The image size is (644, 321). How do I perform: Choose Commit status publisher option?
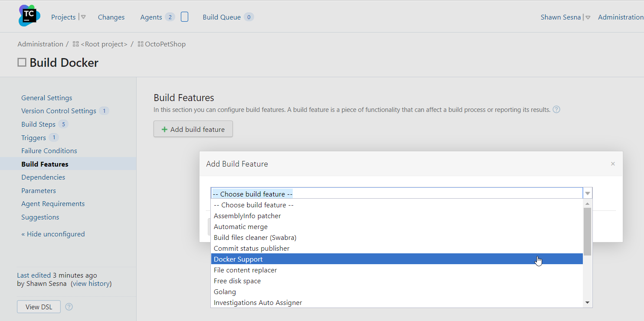click(252, 249)
